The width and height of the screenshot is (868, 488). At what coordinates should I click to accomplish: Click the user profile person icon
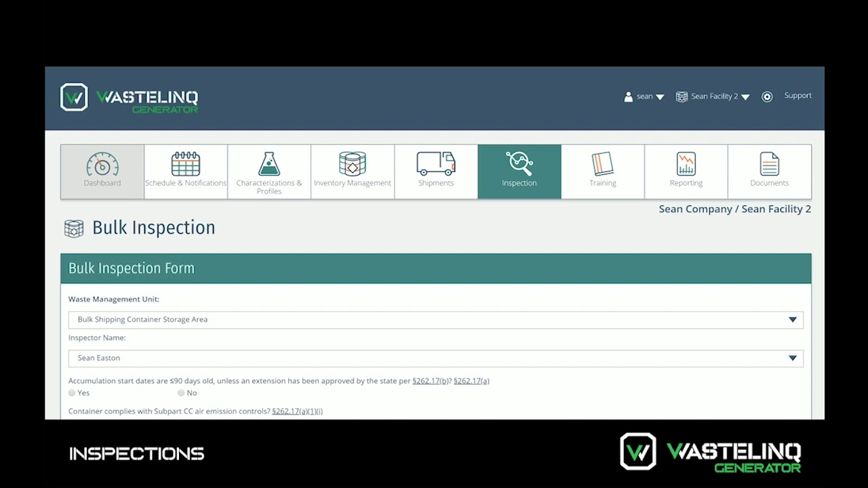(x=629, y=97)
